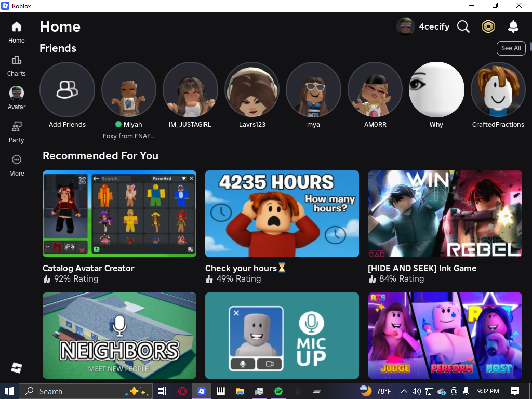Click the 'Foxy from FNAF...' status text
532x399 pixels.
click(x=129, y=136)
